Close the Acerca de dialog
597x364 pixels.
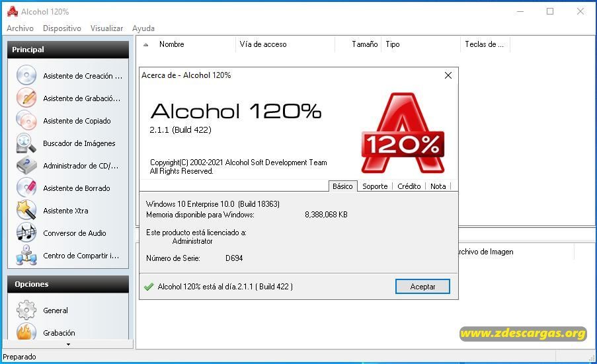[448, 75]
